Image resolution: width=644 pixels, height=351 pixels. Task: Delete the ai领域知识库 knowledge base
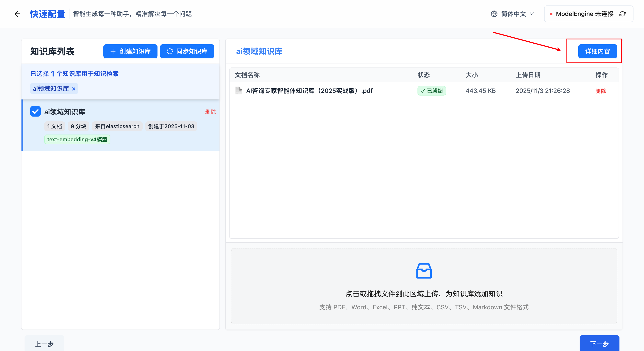point(210,112)
